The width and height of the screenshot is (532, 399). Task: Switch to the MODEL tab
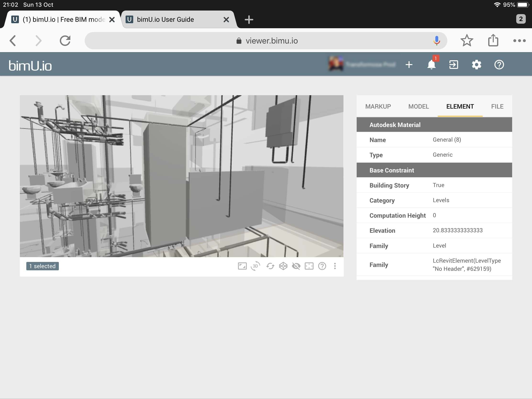pyautogui.click(x=418, y=106)
